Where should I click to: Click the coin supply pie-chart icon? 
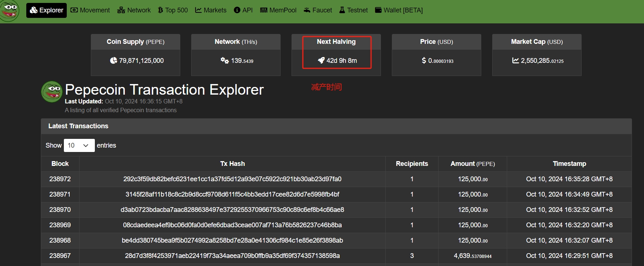coord(113,61)
